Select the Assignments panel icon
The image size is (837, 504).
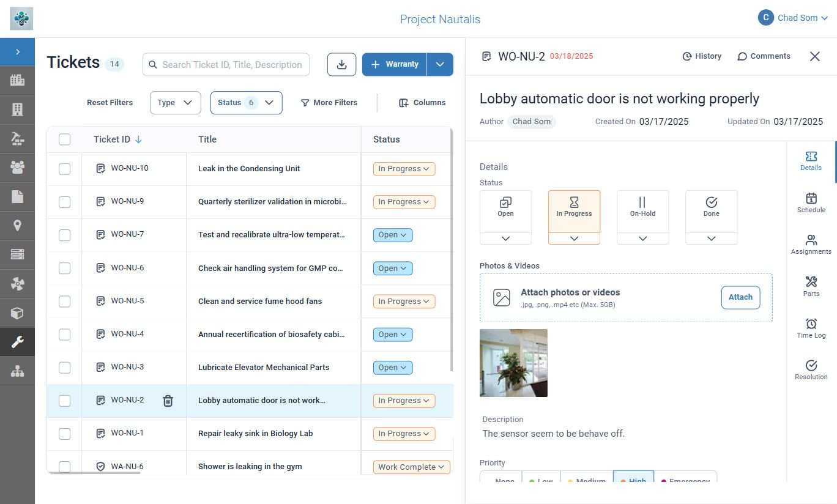click(x=811, y=243)
